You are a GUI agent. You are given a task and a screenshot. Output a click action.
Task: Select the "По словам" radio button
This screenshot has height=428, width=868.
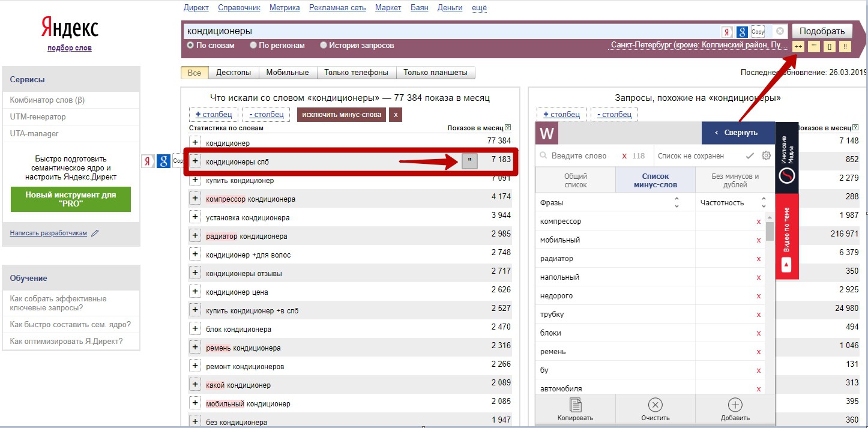click(190, 45)
